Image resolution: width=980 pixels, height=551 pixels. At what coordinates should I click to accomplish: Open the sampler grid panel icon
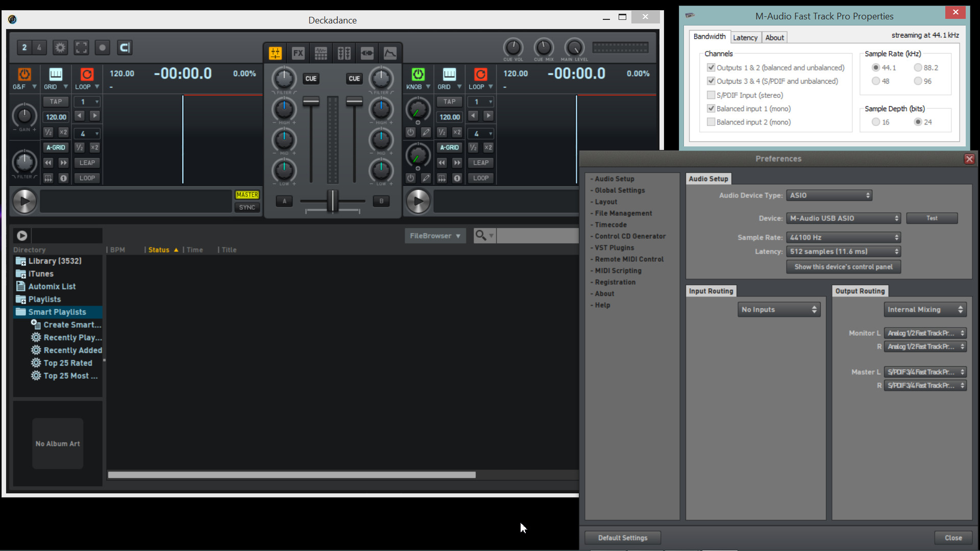(x=321, y=53)
